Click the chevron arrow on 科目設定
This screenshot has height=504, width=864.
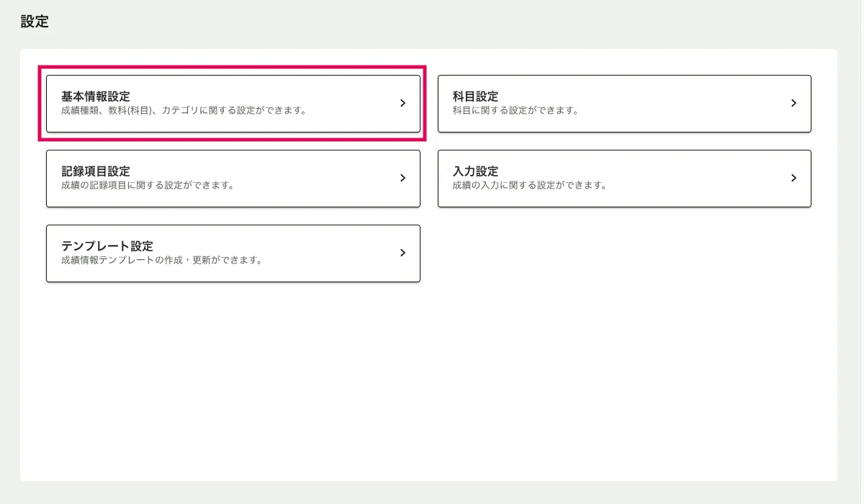(793, 103)
